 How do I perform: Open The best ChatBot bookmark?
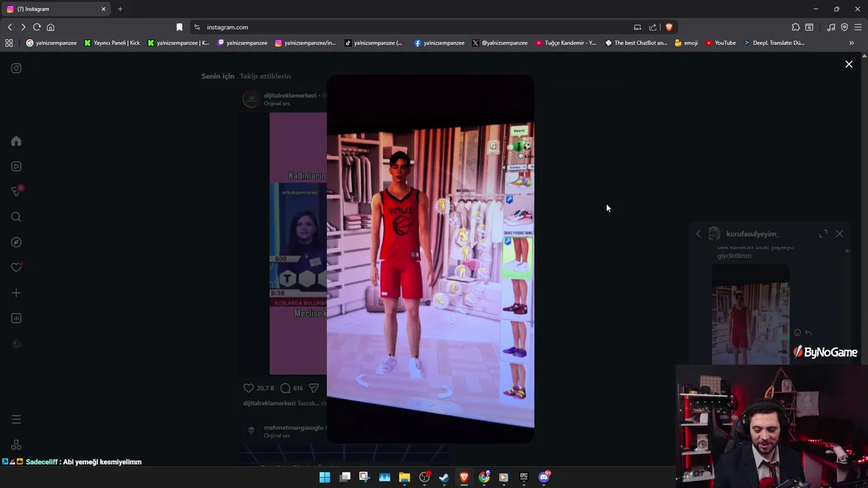coord(636,43)
